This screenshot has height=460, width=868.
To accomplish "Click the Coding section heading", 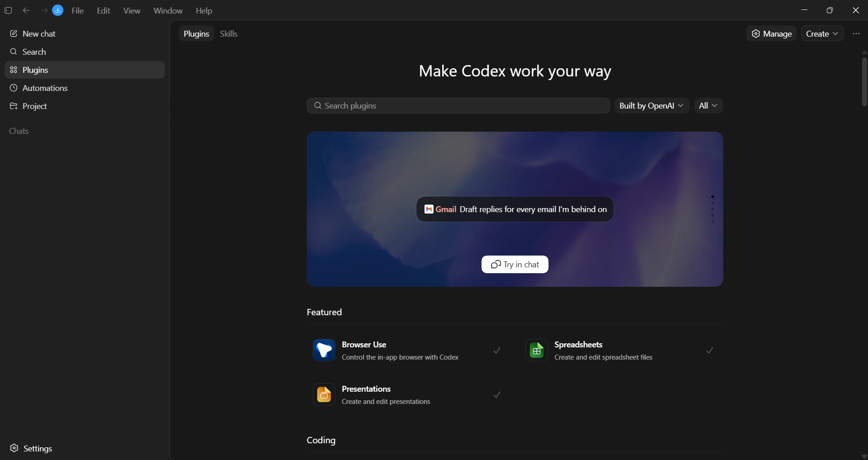I will pos(321,440).
